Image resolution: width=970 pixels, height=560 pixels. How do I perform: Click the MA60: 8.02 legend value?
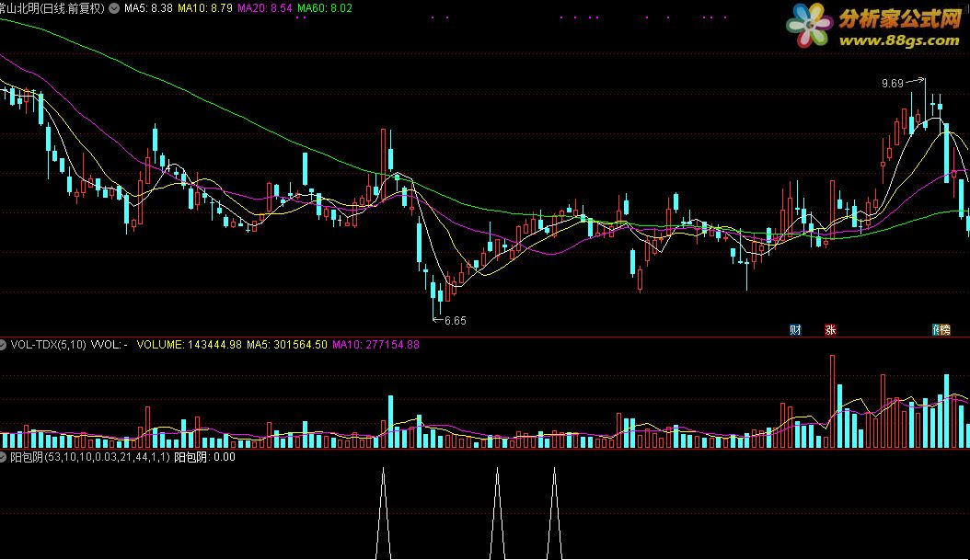click(x=325, y=8)
